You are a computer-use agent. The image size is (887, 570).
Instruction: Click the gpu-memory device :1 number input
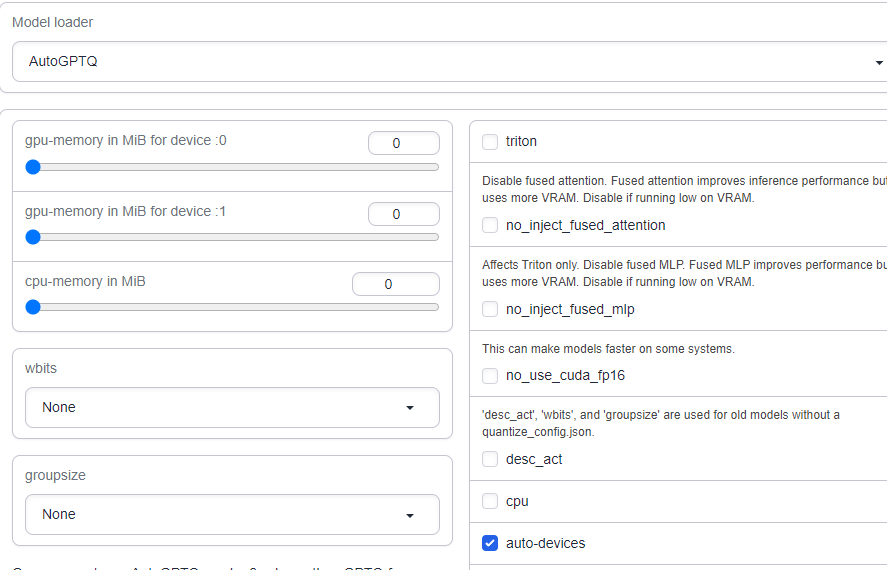point(403,214)
